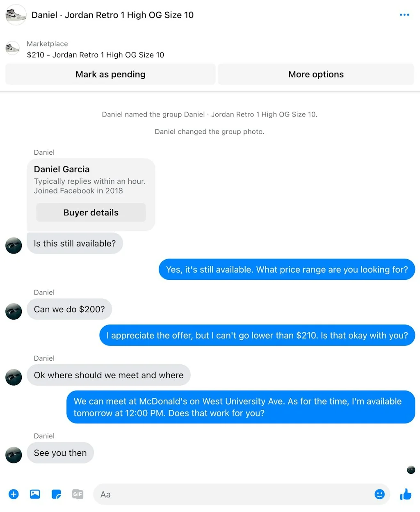Screen dimensions: 420x512
Task: Open the Marketplace label link
Action: [x=47, y=43]
